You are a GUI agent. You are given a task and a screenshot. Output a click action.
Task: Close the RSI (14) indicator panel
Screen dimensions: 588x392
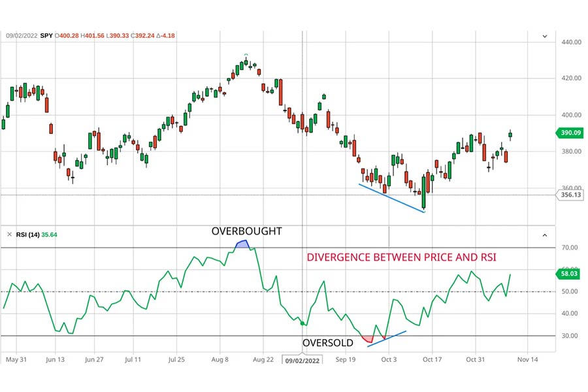coord(9,235)
